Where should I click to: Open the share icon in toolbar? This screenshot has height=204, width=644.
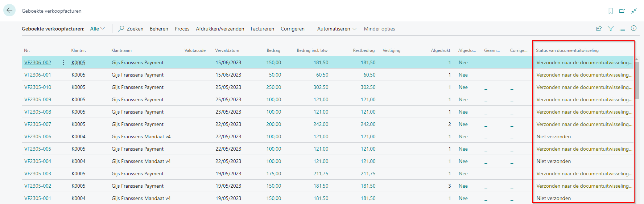[599, 28]
